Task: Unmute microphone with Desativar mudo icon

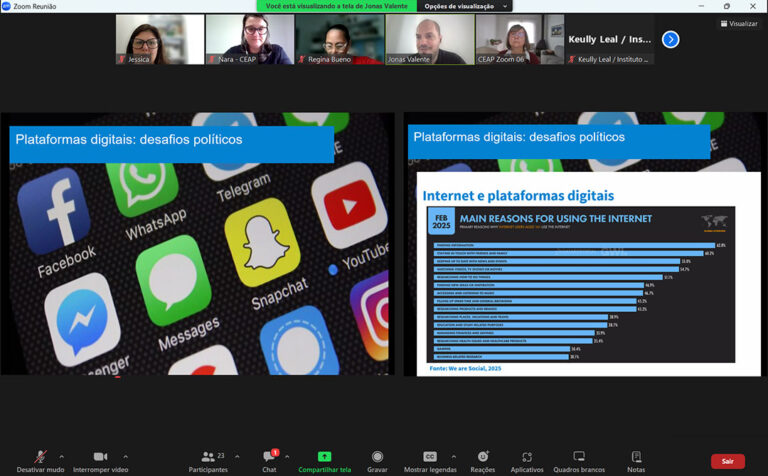Action: click(x=41, y=457)
